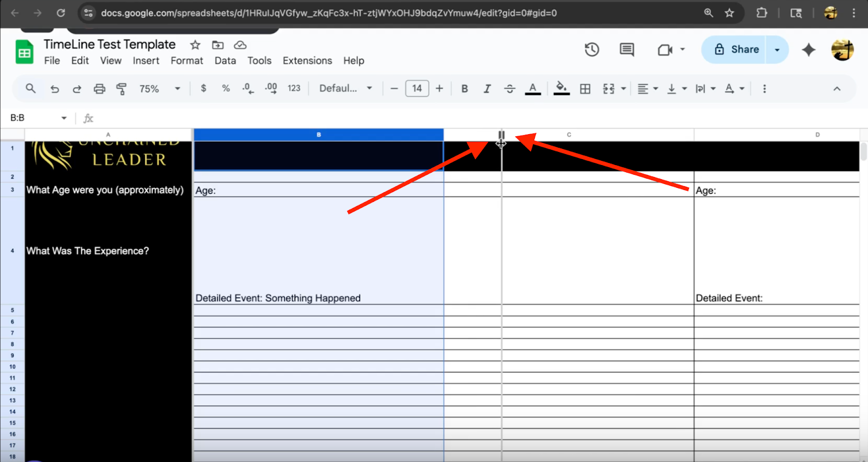Open the borders menu
The width and height of the screenshot is (868, 462).
click(585, 88)
